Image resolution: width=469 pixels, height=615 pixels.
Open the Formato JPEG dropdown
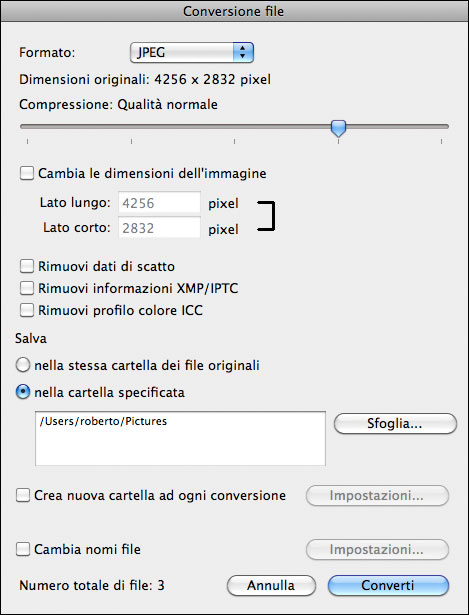pyautogui.click(x=192, y=53)
